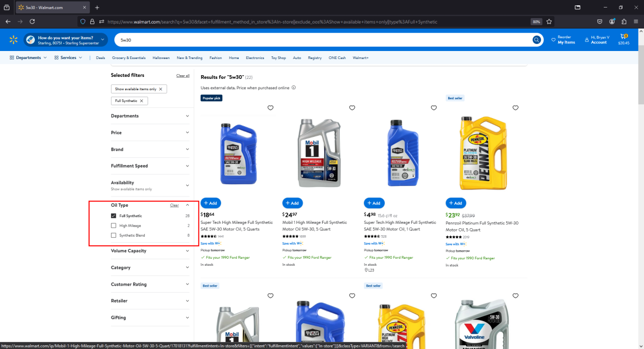644x349 pixels.
Task: Click the browser address bar URL
Action: tap(272, 21)
